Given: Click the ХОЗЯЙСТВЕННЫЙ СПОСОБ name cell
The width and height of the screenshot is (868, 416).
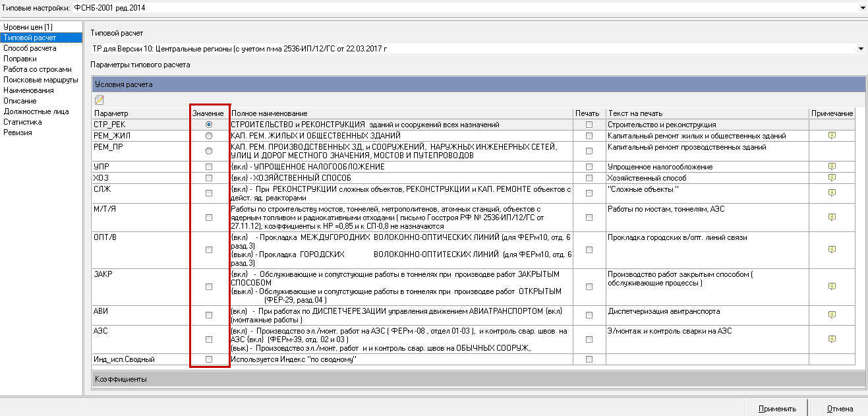Looking at the screenshot, I should 401,177.
